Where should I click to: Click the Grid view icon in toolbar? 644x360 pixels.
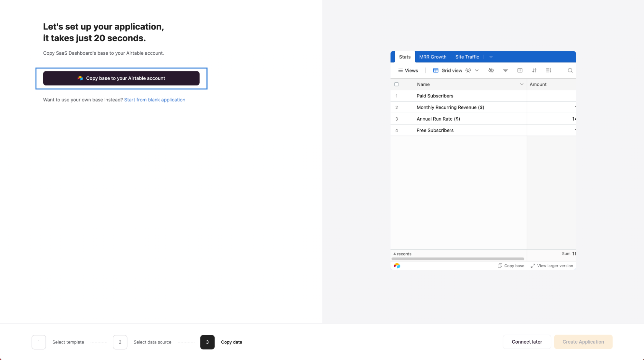tap(436, 70)
